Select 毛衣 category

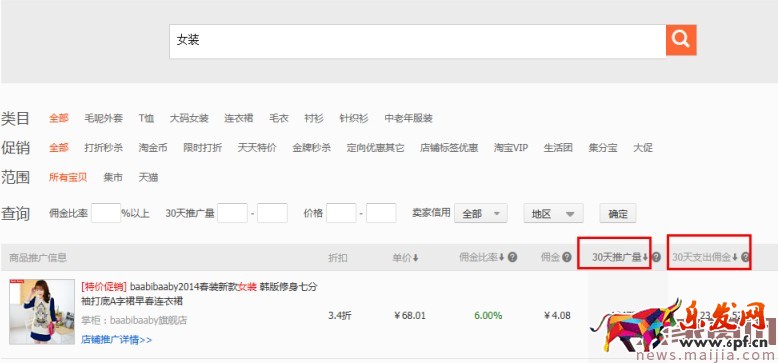tap(279, 118)
